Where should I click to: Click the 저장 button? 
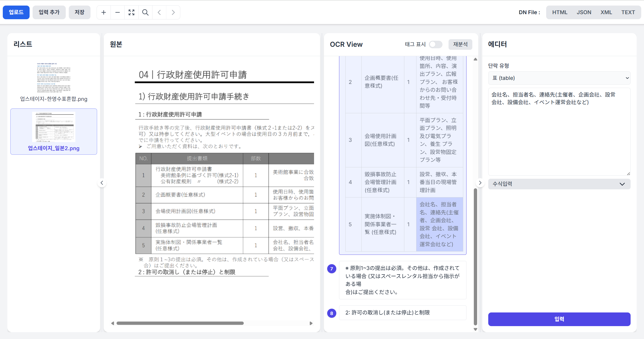(80, 12)
